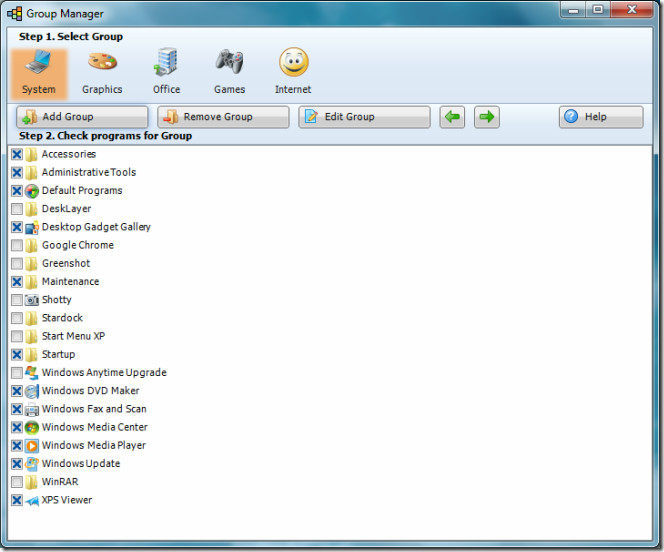Select the Default Programs entry text
Image resolution: width=664 pixels, height=552 pixels.
(x=82, y=190)
